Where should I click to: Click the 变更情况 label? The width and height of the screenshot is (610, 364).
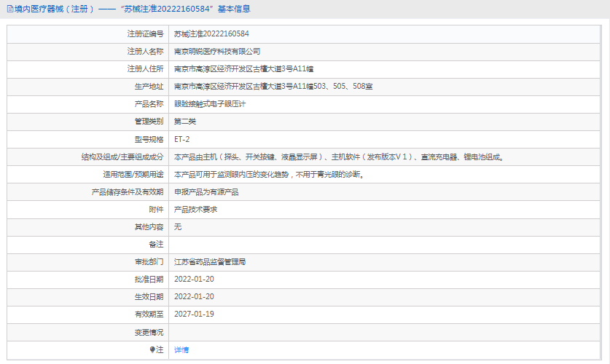(149, 333)
